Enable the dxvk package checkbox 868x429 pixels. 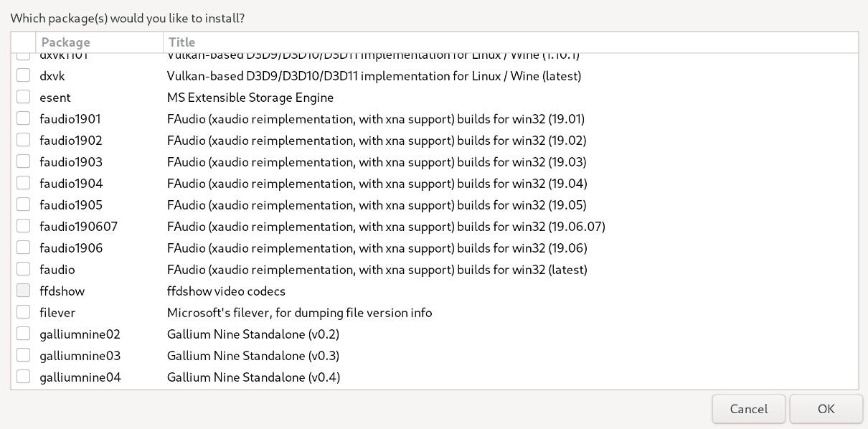tap(23, 75)
